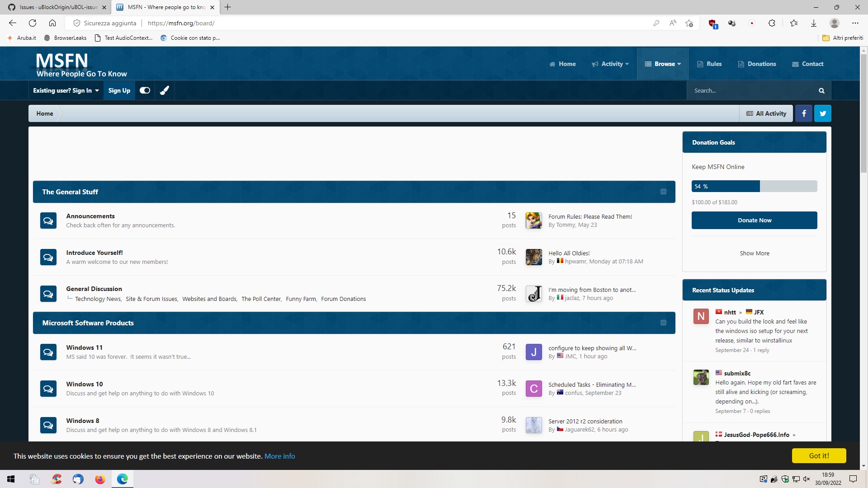Open hpwamr's avatar thumbnail
The image size is (868, 488).
[534, 257]
